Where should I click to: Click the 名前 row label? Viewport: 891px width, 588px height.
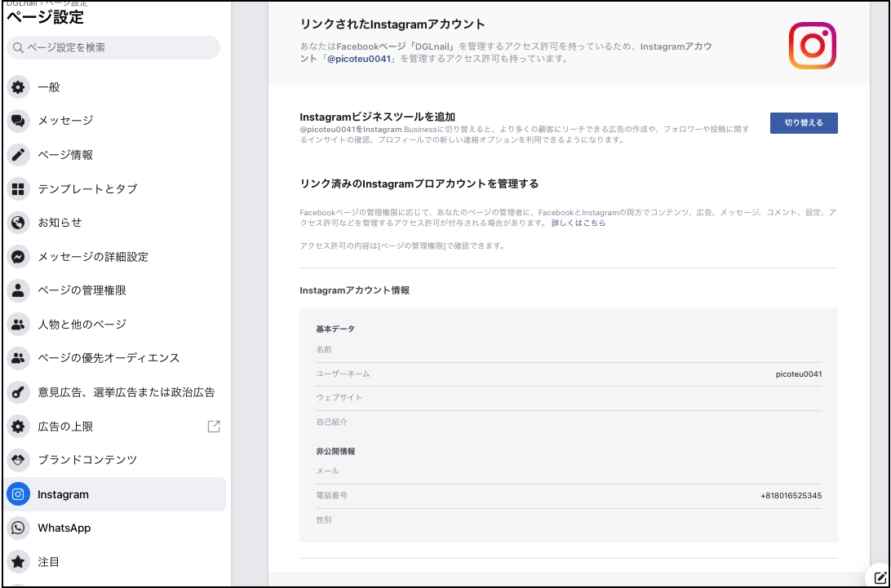(324, 349)
